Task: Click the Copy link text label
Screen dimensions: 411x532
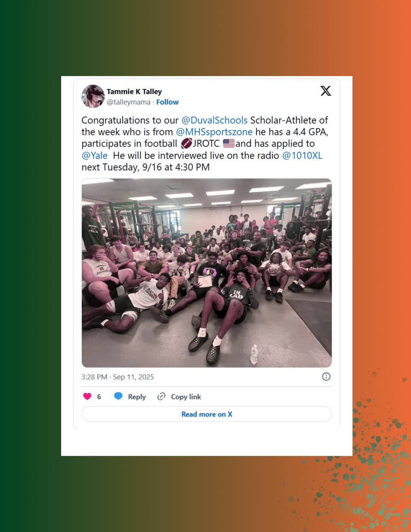Action: coord(186,397)
